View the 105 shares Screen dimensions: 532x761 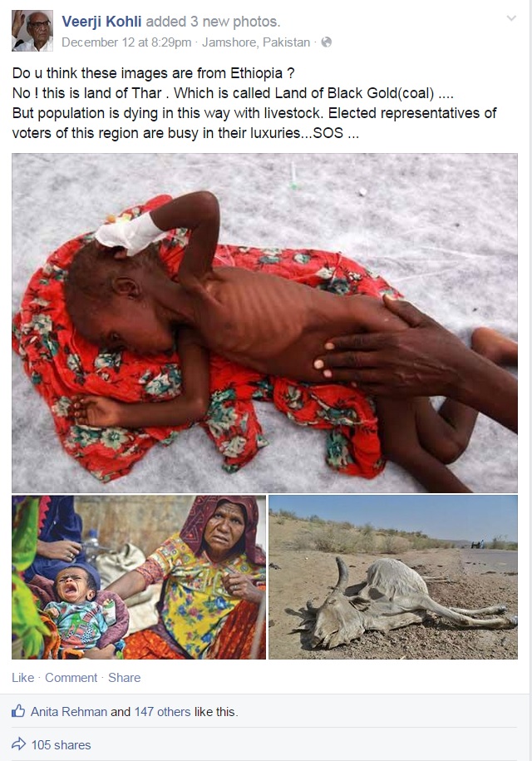coord(62,744)
